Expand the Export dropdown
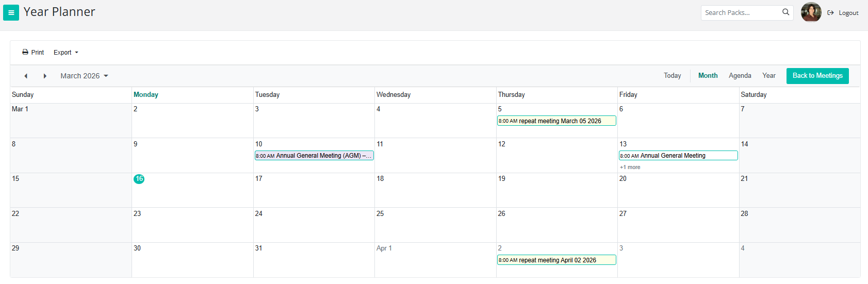The height and width of the screenshot is (284, 868). pyautogui.click(x=65, y=53)
